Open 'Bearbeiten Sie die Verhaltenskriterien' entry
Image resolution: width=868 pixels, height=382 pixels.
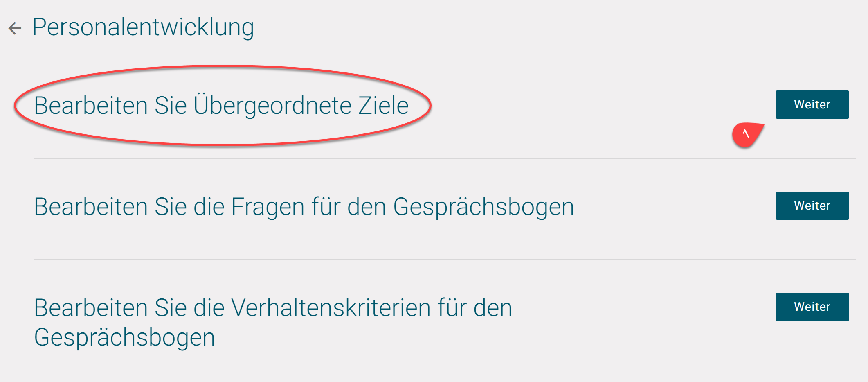pos(812,307)
